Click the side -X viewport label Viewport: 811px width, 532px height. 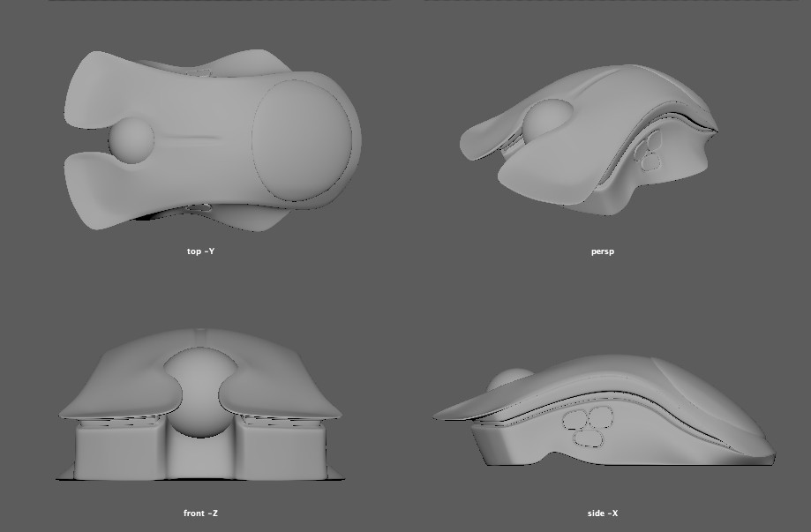point(603,511)
